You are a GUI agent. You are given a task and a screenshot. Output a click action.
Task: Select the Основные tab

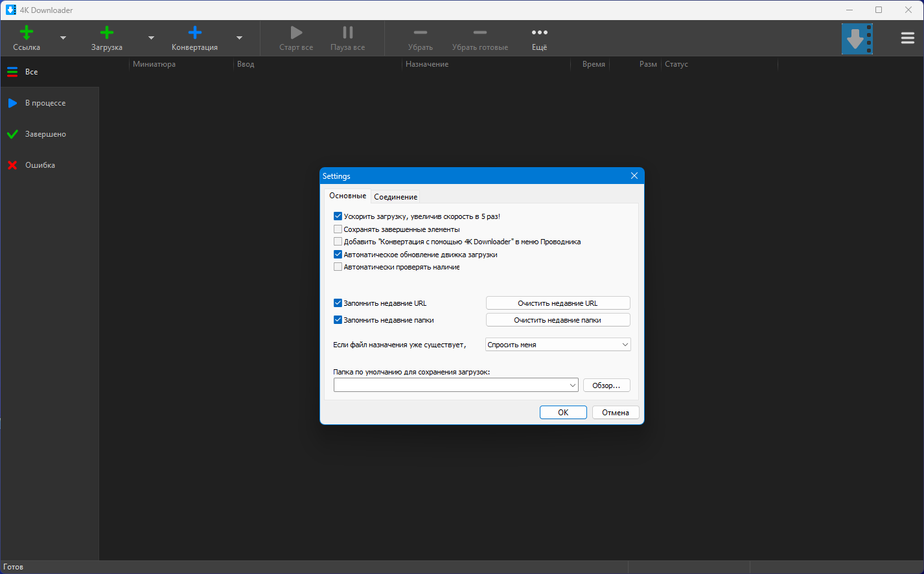[347, 196]
